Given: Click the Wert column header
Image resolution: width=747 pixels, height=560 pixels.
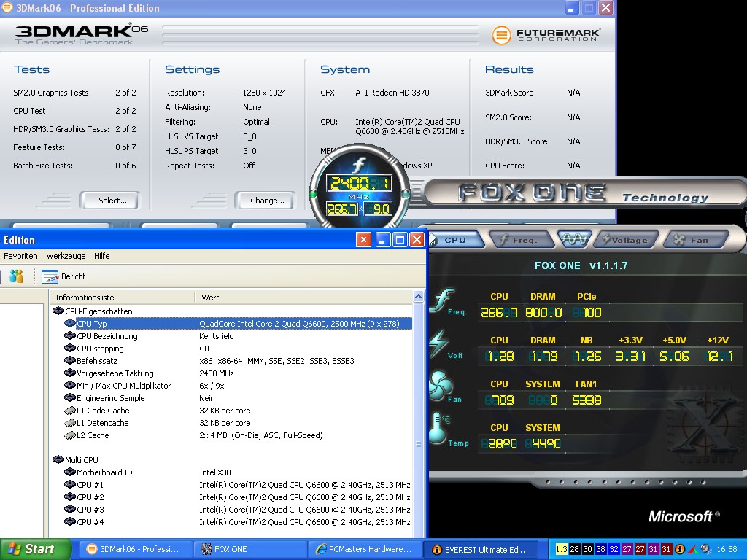Looking at the screenshot, I should point(304,297).
